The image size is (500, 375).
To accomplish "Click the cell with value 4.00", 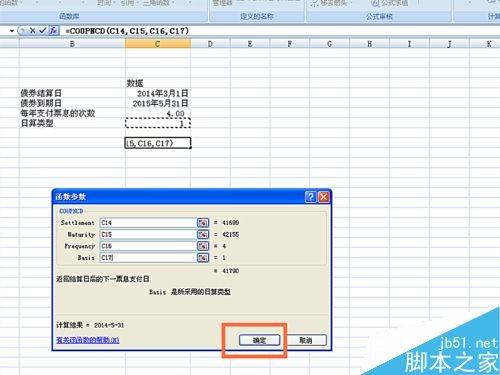I will (x=158, y=113).
